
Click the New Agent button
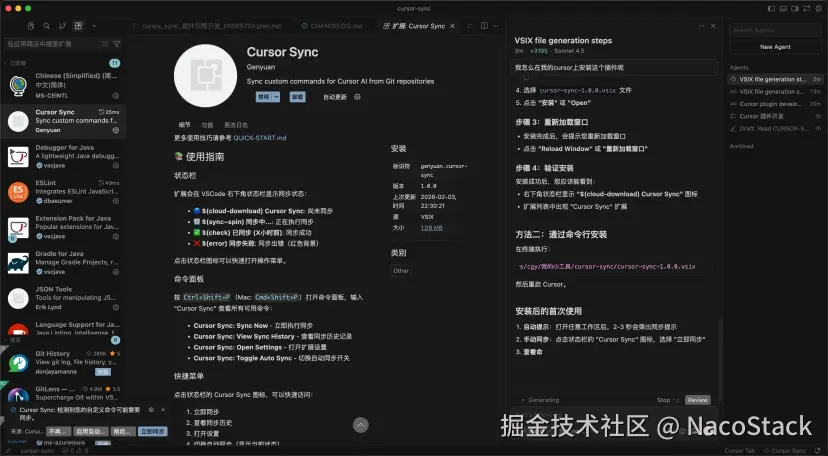(775, 47)
